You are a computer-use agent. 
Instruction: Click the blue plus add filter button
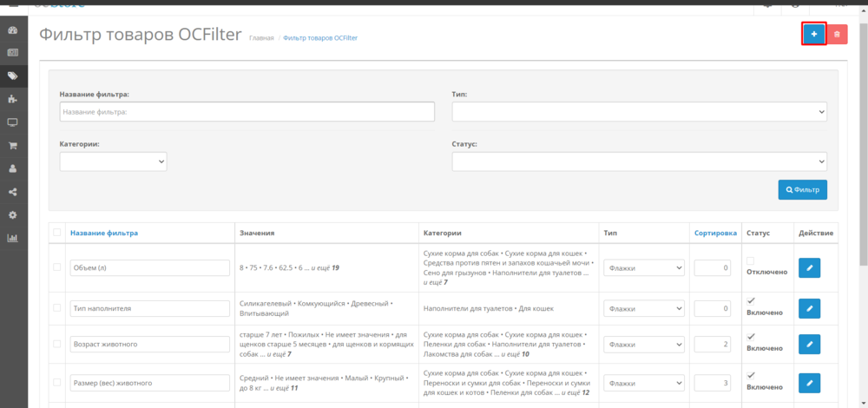[813, 34]
